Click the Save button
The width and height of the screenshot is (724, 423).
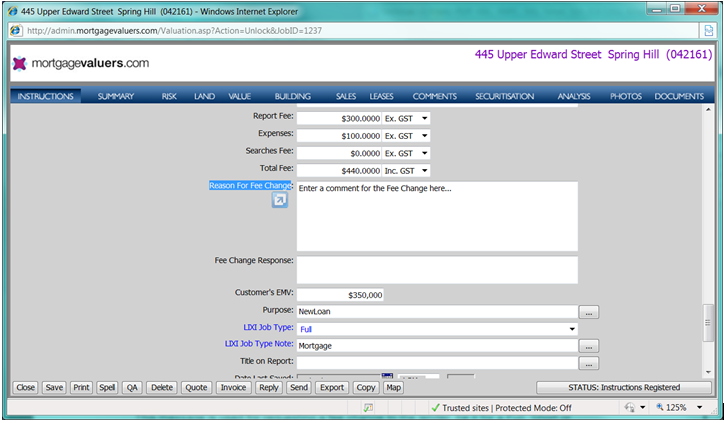tap(54, 387)
